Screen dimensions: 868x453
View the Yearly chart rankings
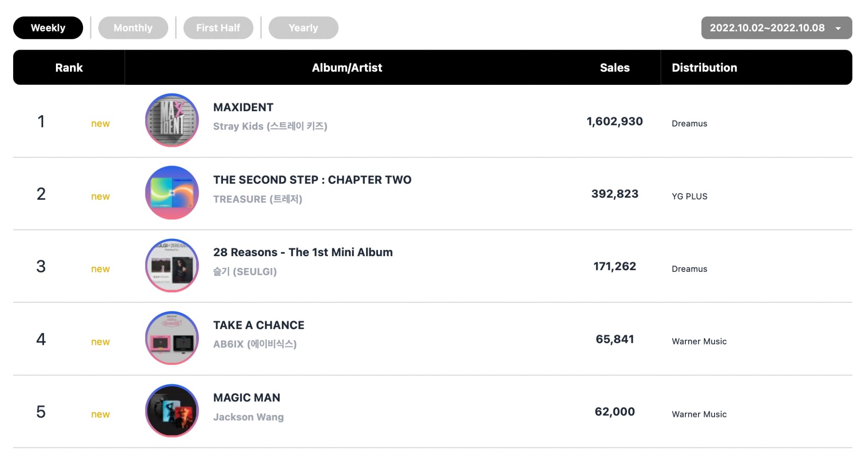point(303,27)
